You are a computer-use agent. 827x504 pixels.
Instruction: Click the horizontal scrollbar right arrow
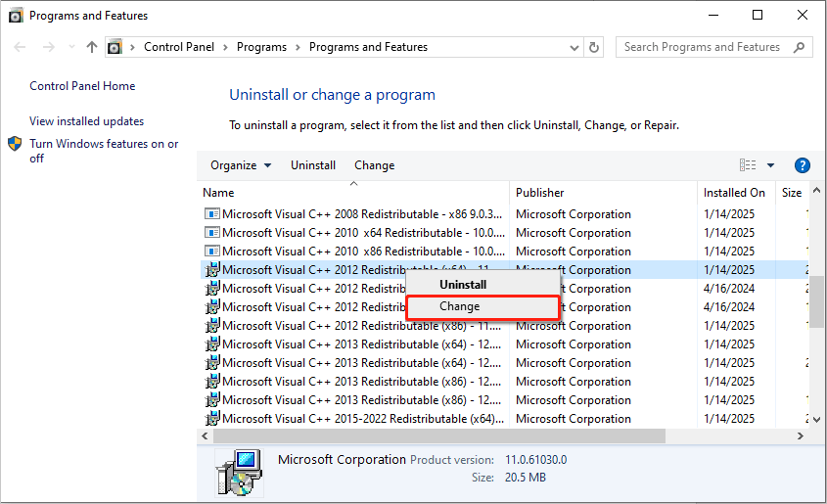801,436
